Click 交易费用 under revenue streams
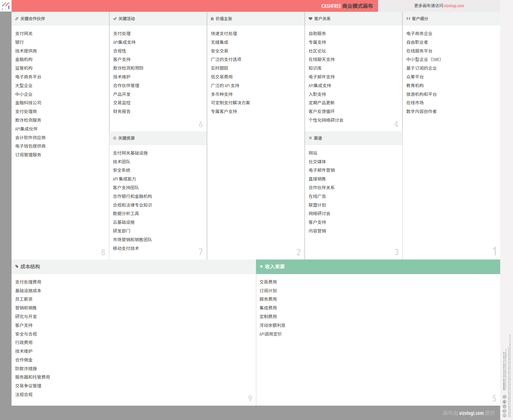This screenshot has width=513, height=420. tap(268, 282)
